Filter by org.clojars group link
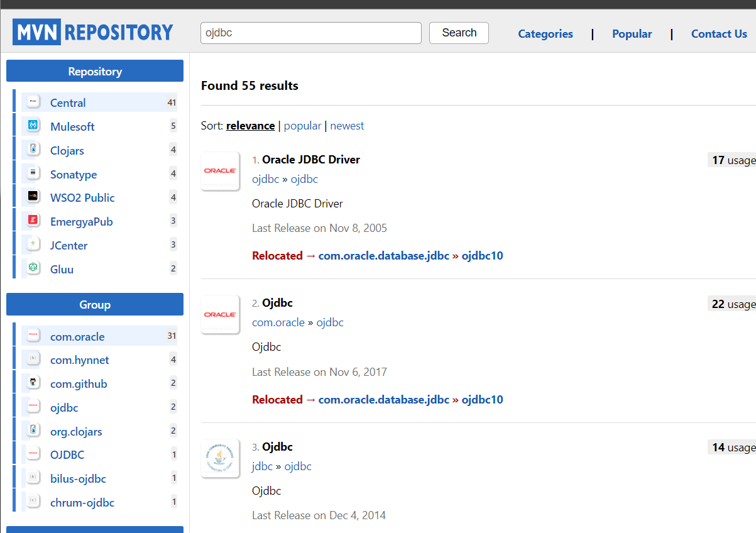The image size is (756, 533). pos(76,431)
